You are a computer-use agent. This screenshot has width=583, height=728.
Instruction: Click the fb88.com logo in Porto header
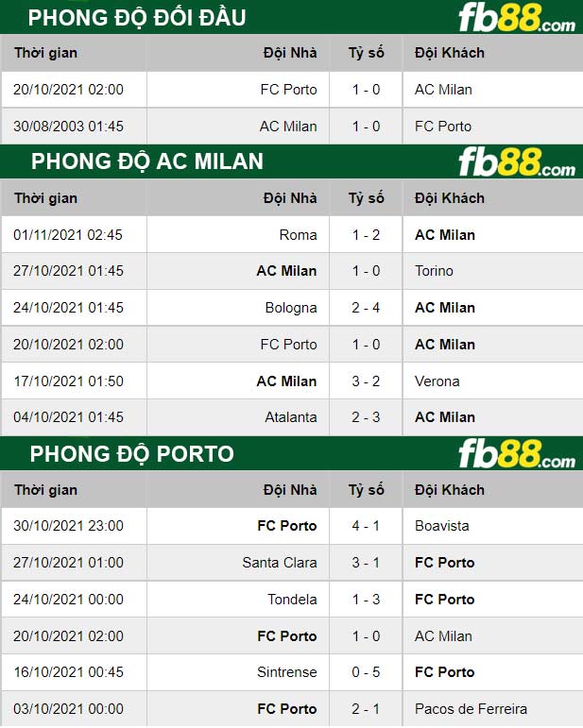tap(517, 453)
